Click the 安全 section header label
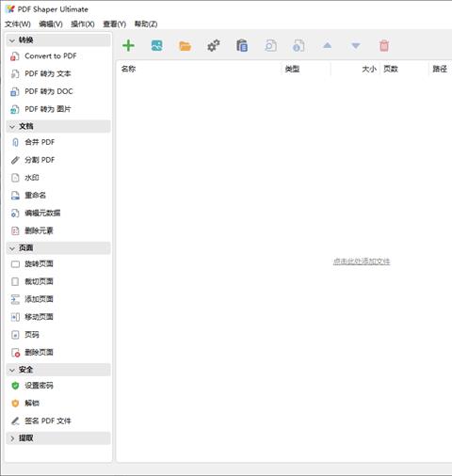This screenshot has width=452, height=476. 25,370
